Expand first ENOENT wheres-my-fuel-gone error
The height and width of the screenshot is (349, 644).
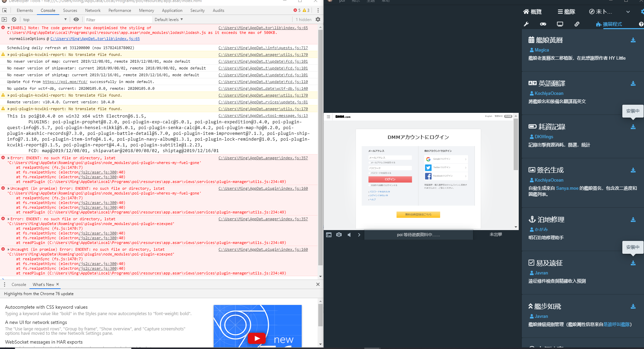(8, 158)
